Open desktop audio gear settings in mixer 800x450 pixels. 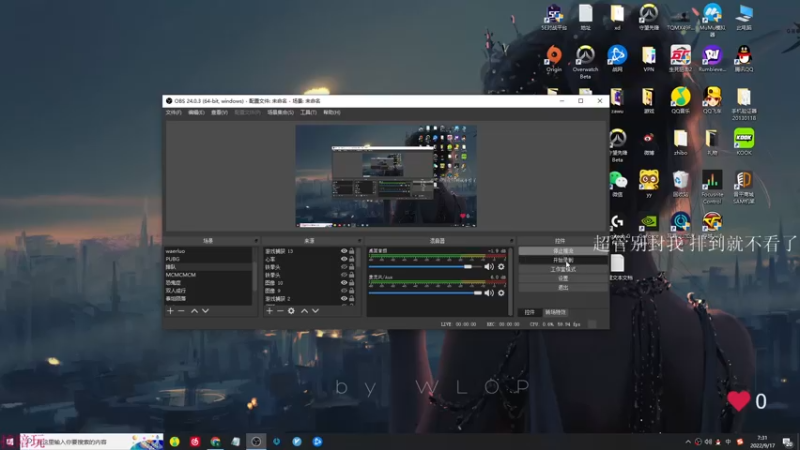[x=502, y=266]
